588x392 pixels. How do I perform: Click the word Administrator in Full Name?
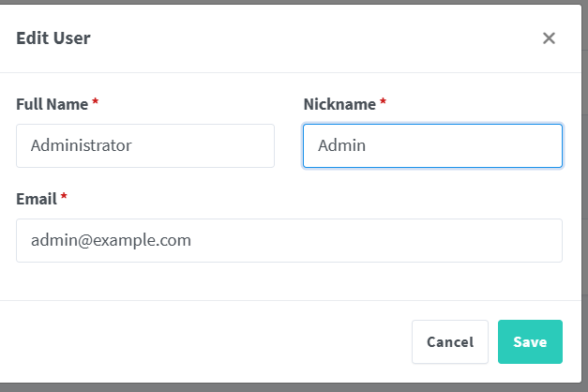pyautogui.click(x=81, y=145)
